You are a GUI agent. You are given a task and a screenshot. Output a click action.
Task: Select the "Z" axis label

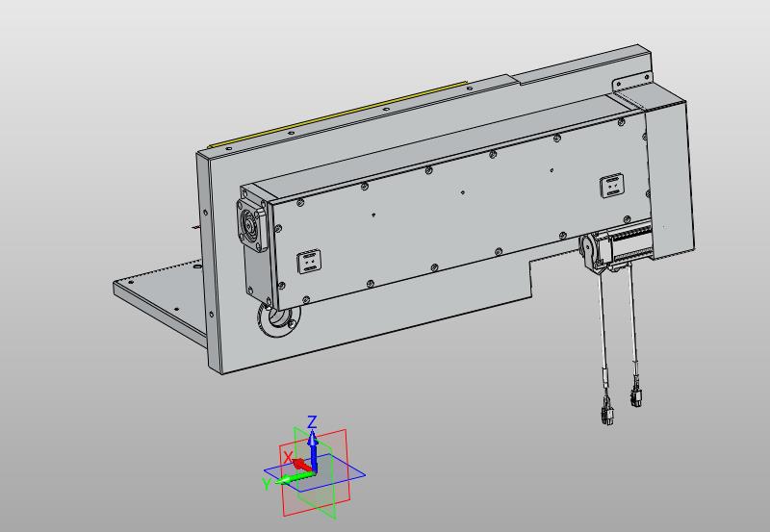point(312,421)
